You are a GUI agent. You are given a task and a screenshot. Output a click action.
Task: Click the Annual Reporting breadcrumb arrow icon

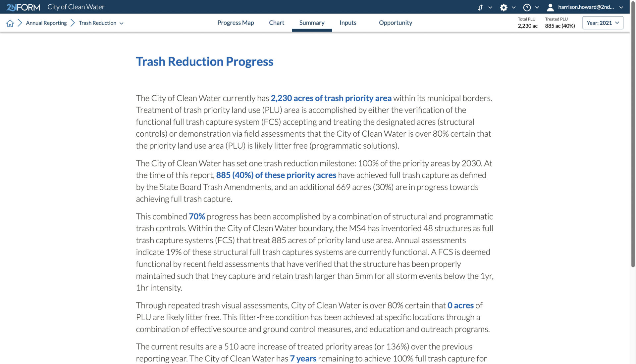73,22
